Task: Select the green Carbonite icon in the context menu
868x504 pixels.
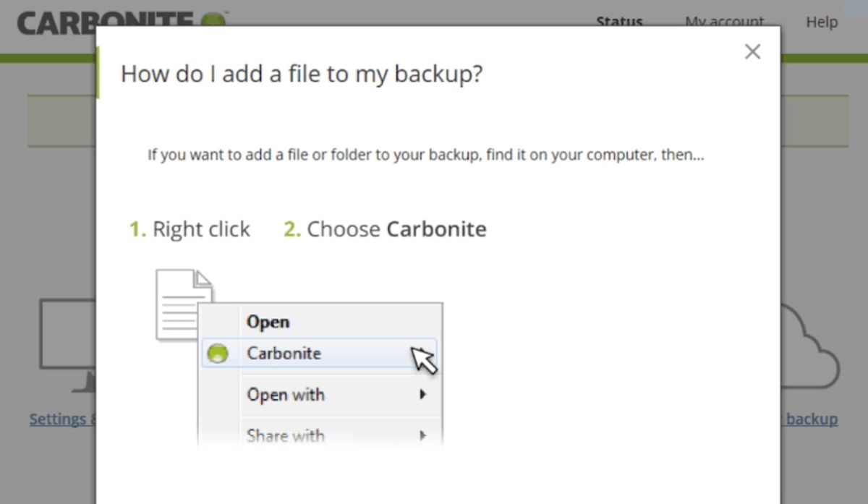Action: (218, 354)
